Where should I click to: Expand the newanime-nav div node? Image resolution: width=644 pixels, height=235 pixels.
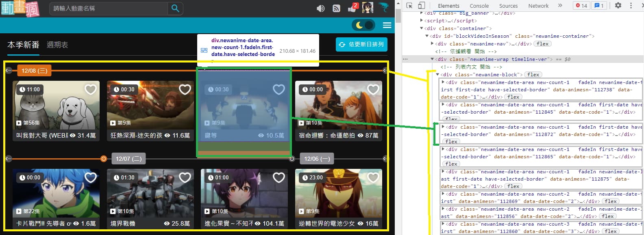tap(432, 44)
